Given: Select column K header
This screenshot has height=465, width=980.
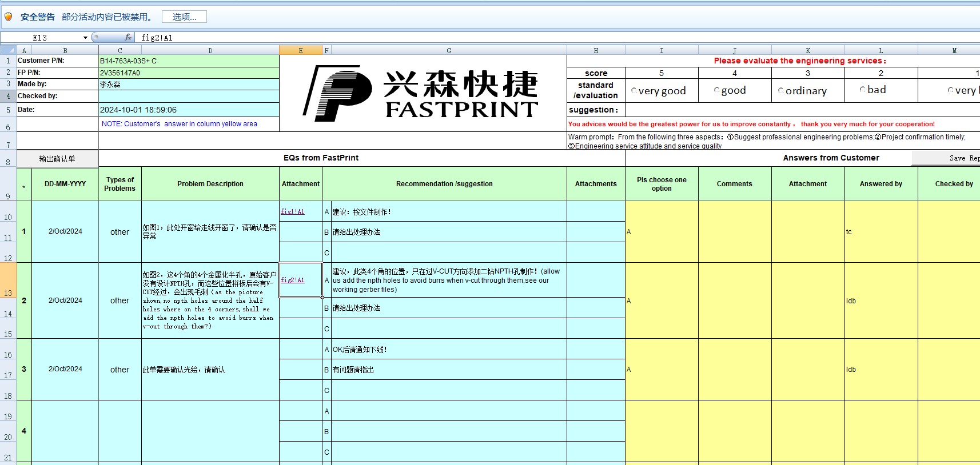Looking at the screenshot, I should (808, 50).
